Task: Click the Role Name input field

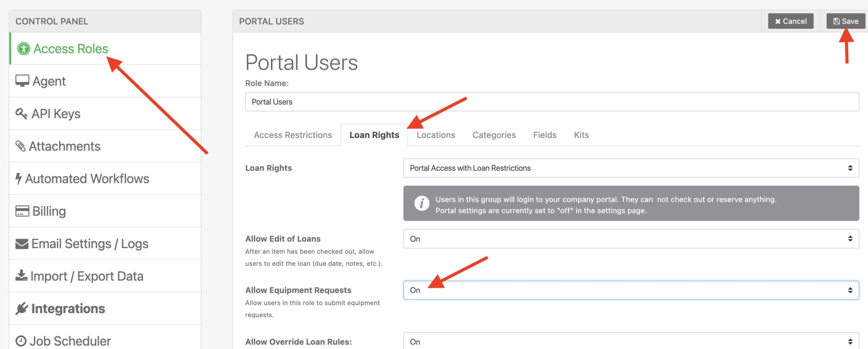Action: [552, 102]
